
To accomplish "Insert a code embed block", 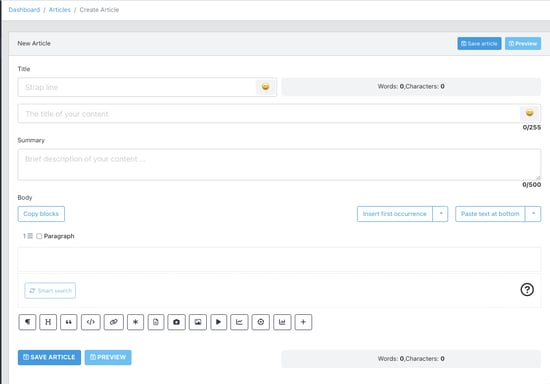I will point(90,322).
